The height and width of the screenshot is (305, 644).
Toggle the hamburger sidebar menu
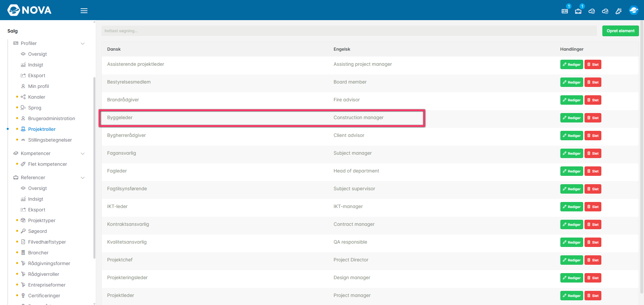[x=84, y=11]
